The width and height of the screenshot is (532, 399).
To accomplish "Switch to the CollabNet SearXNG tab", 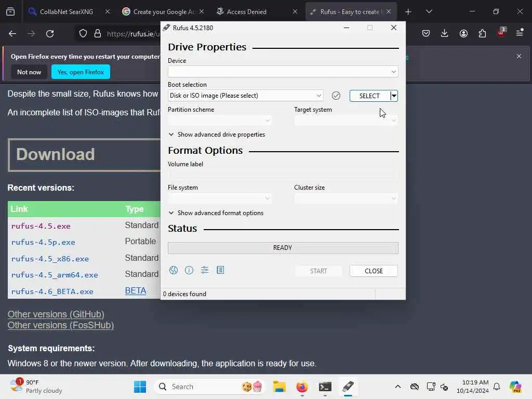I will coord(66,12).
